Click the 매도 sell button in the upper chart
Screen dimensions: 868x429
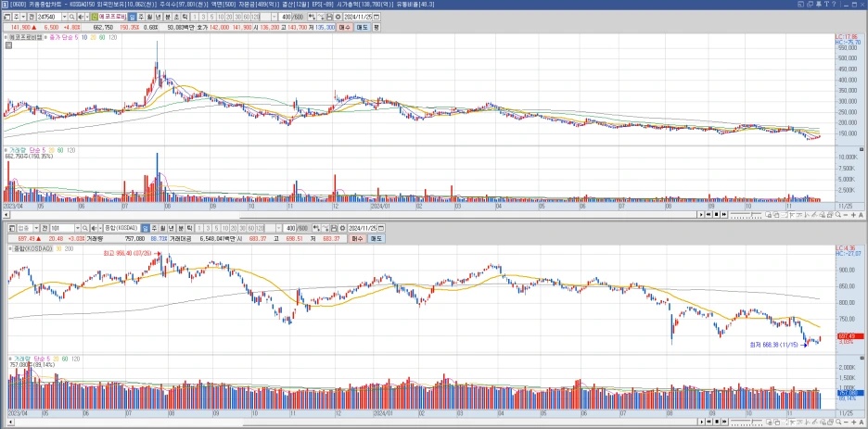click(362, 27)
